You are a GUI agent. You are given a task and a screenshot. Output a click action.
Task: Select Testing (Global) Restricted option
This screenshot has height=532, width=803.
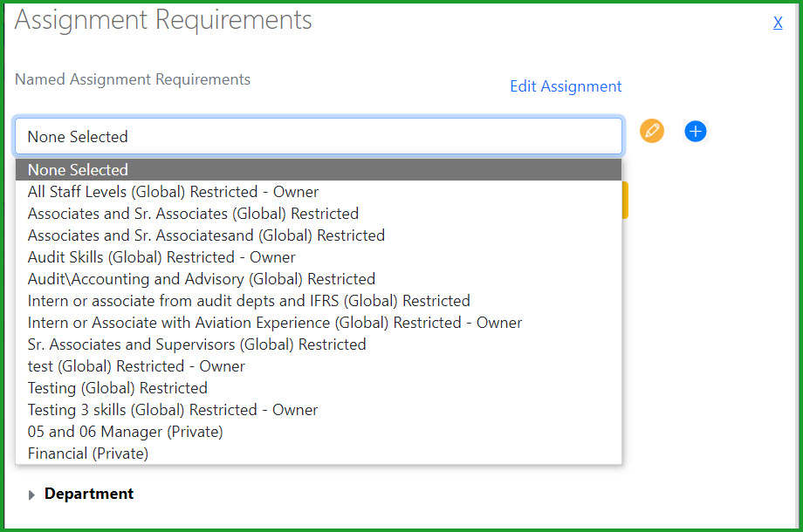(x=319, y=388)
